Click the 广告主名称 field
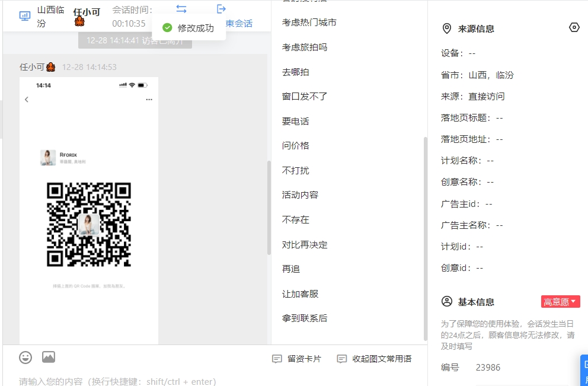 click(x=472, y=225)
